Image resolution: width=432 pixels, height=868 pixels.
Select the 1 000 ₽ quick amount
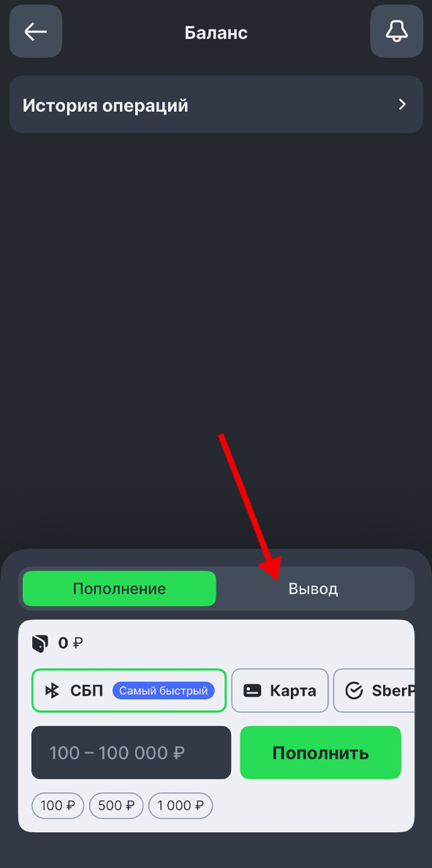click(181, 805)
